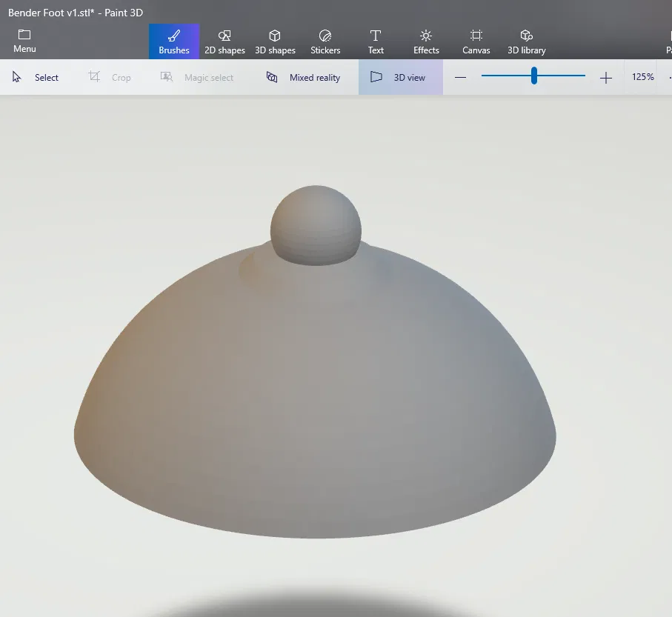Choose the Select tool

pos(36,77)
